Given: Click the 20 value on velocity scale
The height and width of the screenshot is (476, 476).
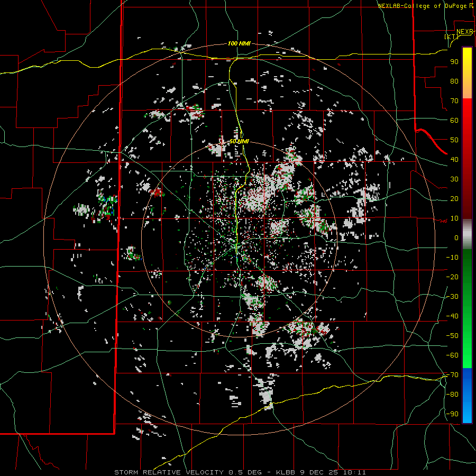Looking at the screenshot, I should pyautogui.click(x=454, y=199).
